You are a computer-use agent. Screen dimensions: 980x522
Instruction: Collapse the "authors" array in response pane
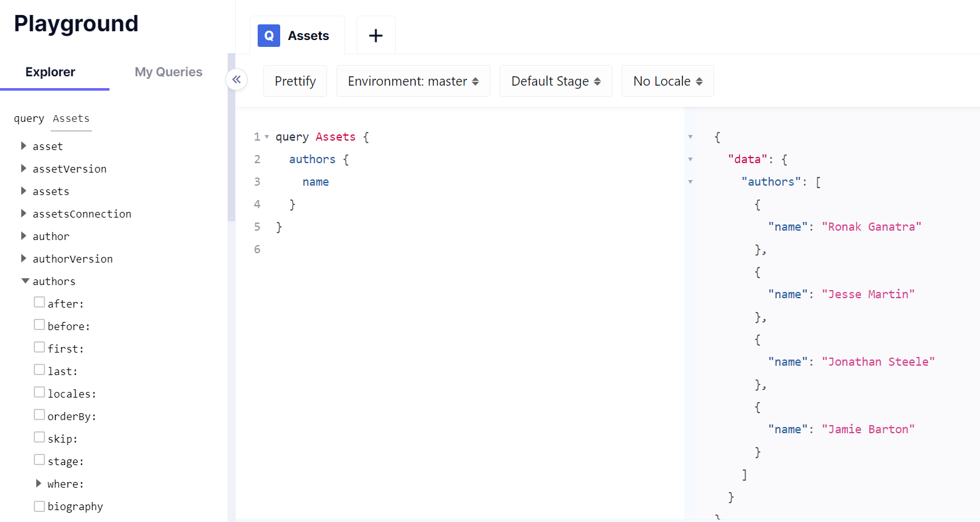click(x=690, y=182)
